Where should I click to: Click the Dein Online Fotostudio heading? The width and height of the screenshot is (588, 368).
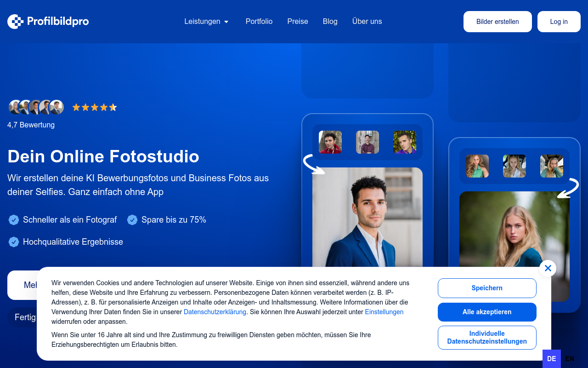point(103,156)
